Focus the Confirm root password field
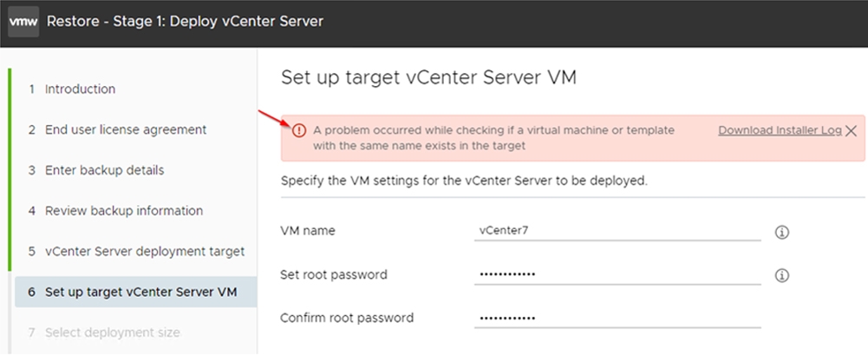The height and width of the screenshot is (356, 868). [617, 319]
